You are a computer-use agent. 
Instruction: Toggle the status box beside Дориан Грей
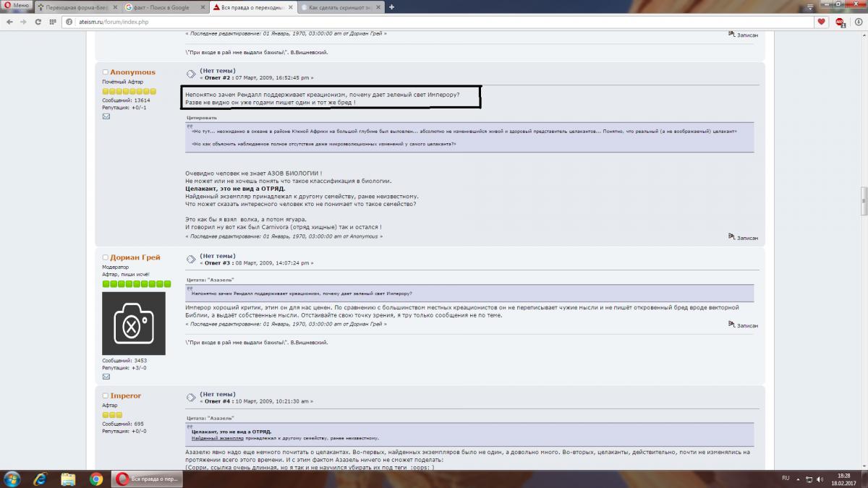pos(105,257)
